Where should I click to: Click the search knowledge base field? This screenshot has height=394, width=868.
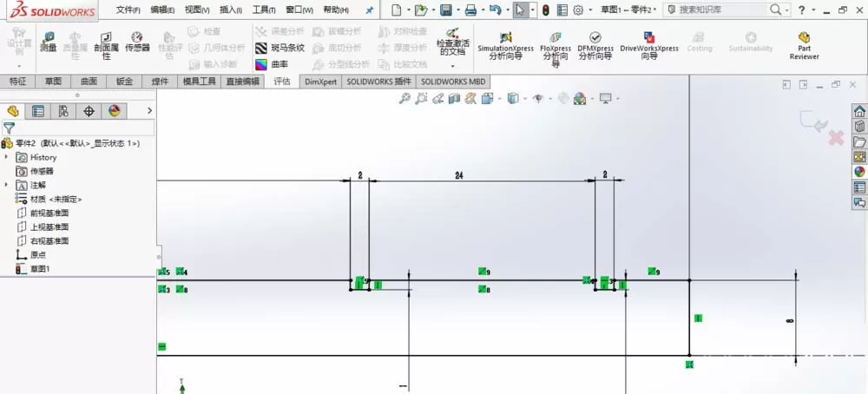point(722,10)
